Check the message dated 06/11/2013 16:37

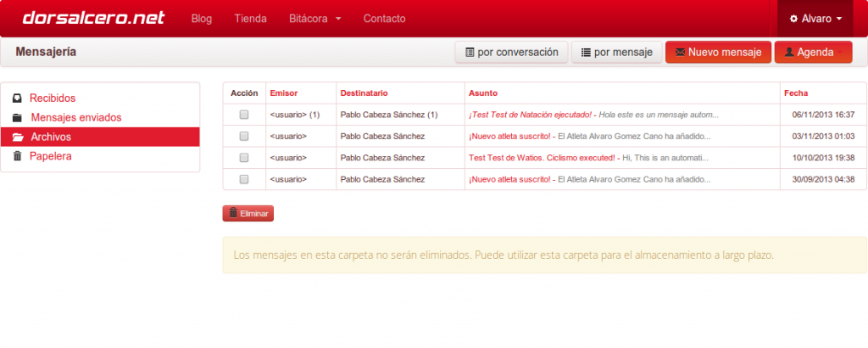click(x=243, y=115)
